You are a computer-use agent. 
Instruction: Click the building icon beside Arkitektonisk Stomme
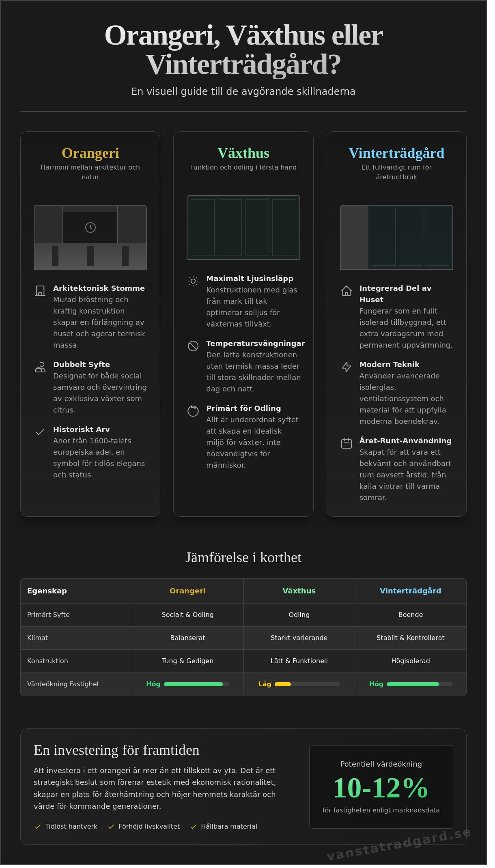pos(40,291)
